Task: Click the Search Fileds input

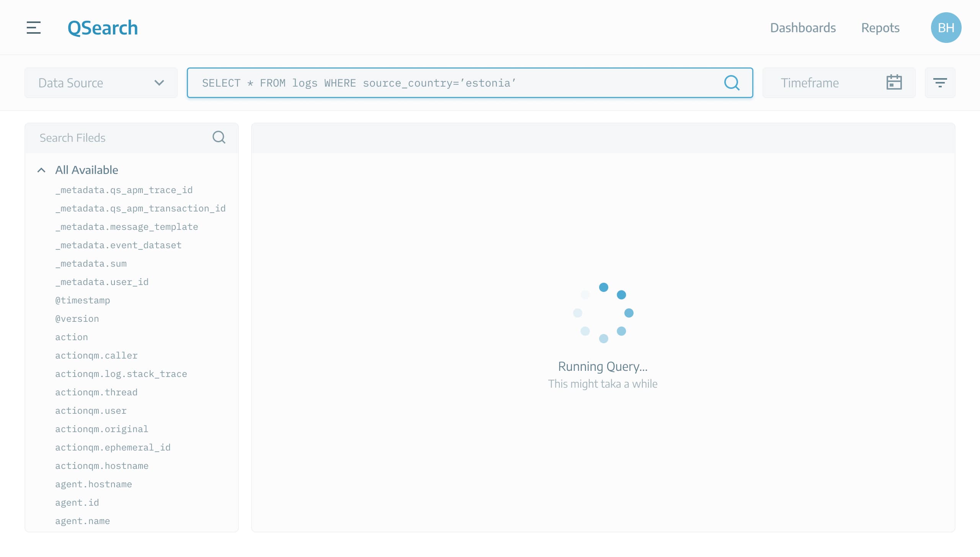Action: coord(132,138)
